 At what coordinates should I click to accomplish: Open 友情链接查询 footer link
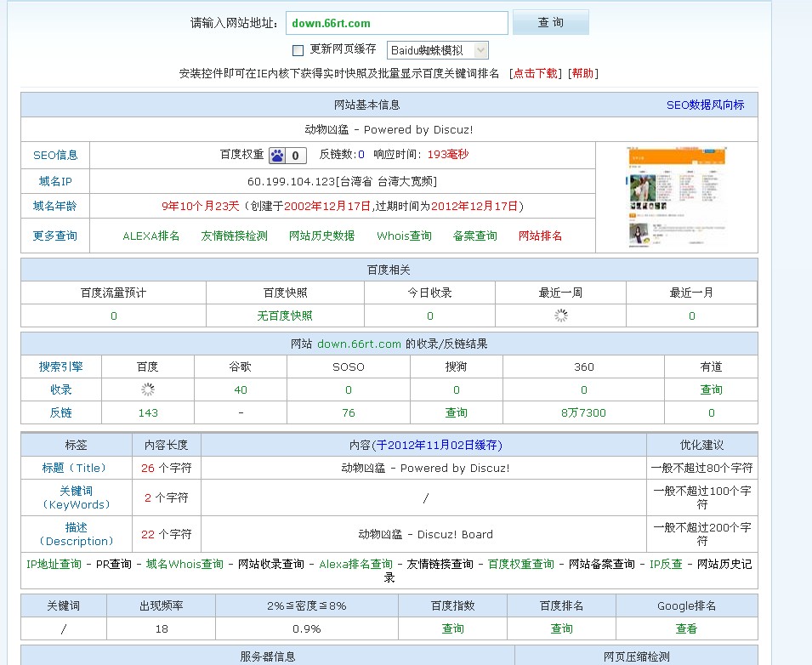[x=440, y=564]
